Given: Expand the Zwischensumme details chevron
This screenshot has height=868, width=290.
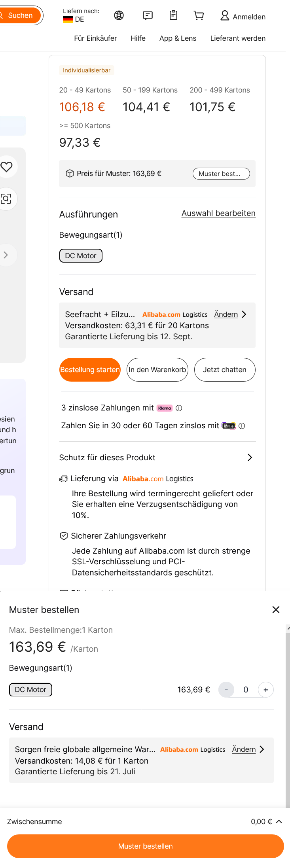Looking at the screenshot, I should 279,821.
